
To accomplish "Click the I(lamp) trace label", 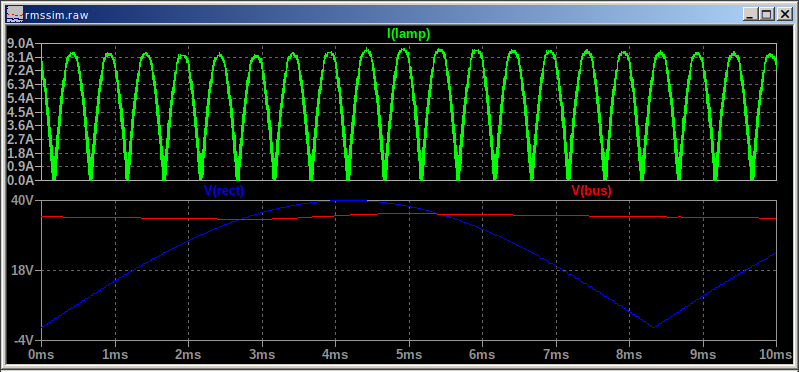I will [409, 34].
